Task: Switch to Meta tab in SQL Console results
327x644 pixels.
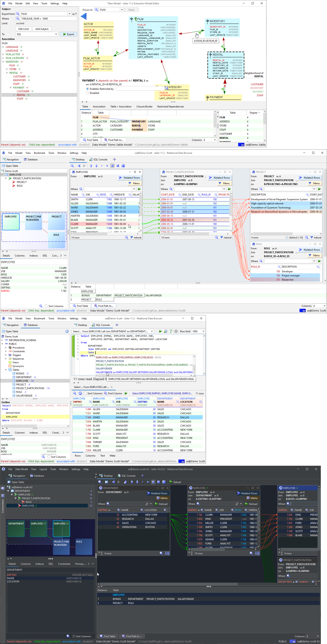Action: [x=112, y=455]
